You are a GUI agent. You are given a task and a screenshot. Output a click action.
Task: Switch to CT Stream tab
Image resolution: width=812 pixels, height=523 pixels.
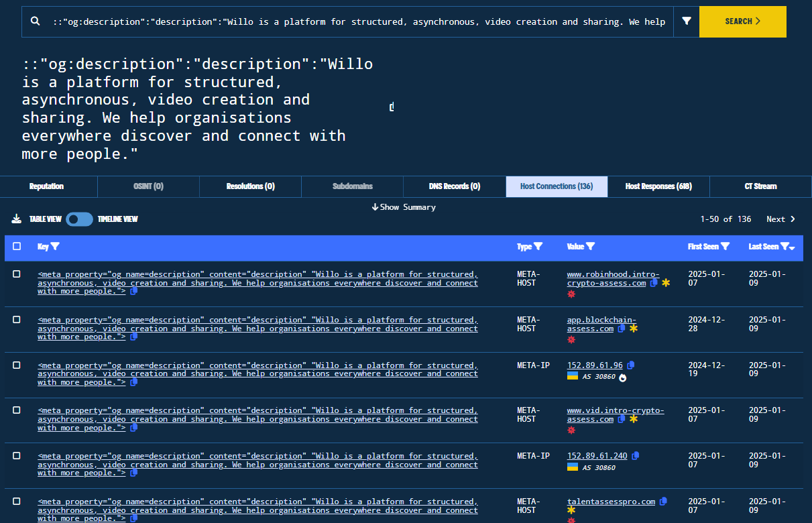[x=760, y=186]
